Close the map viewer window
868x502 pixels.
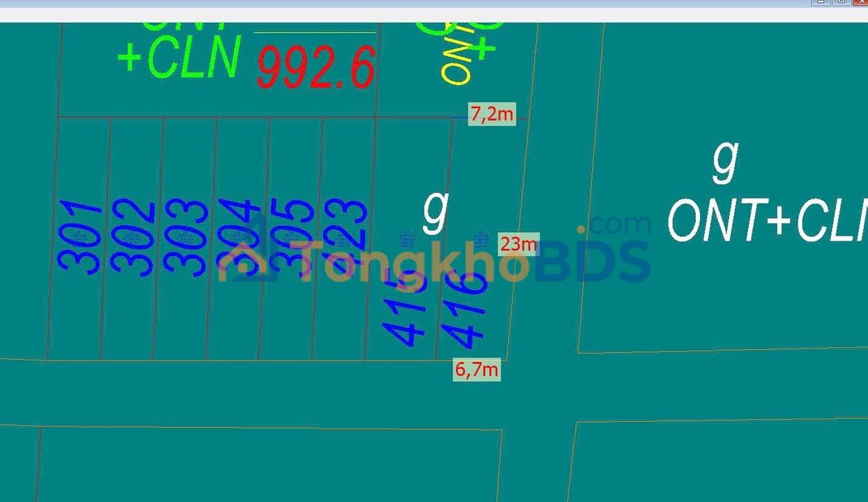tap(860, 2)
